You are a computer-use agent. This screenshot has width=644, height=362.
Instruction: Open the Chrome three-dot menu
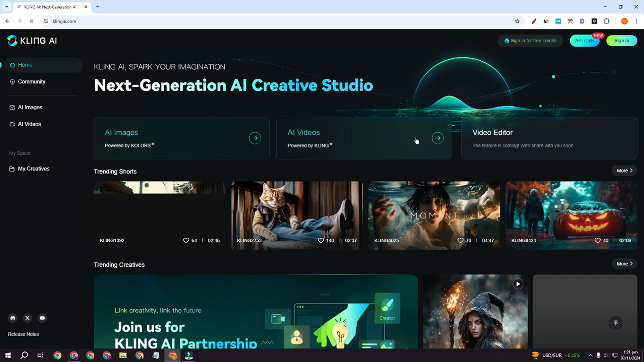click(636, 21)
